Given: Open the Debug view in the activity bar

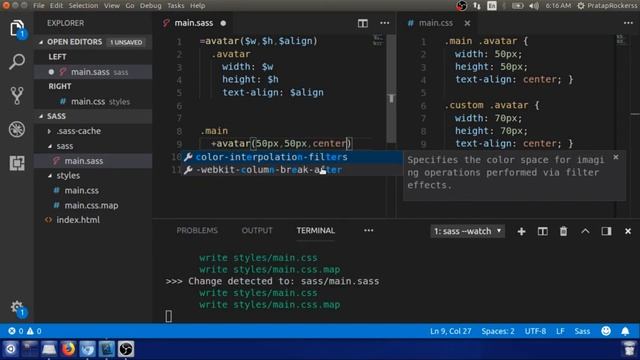Looking at the screenshot, I should click(17, 129).
